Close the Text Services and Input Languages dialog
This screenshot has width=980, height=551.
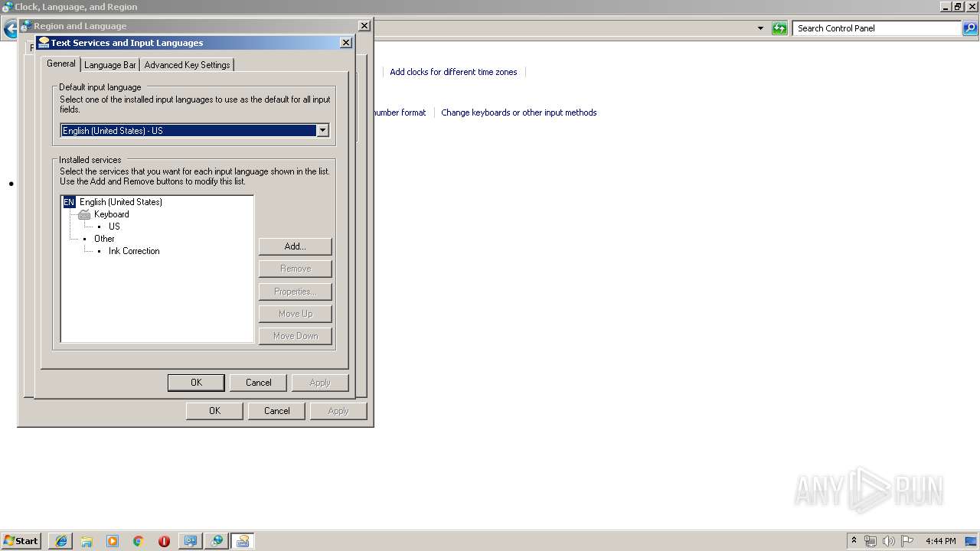pos(345,43)
